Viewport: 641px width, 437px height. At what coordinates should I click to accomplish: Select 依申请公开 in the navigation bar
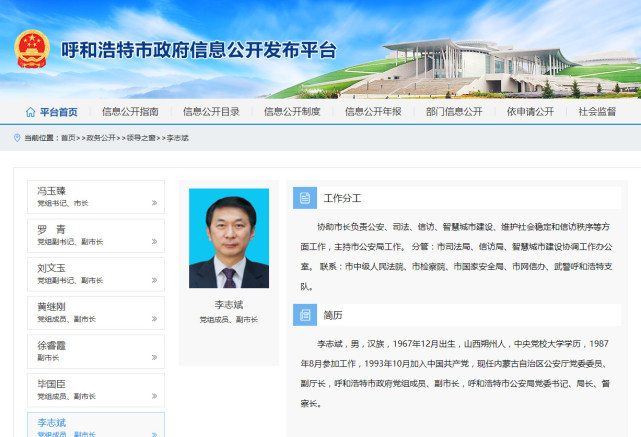529,112
